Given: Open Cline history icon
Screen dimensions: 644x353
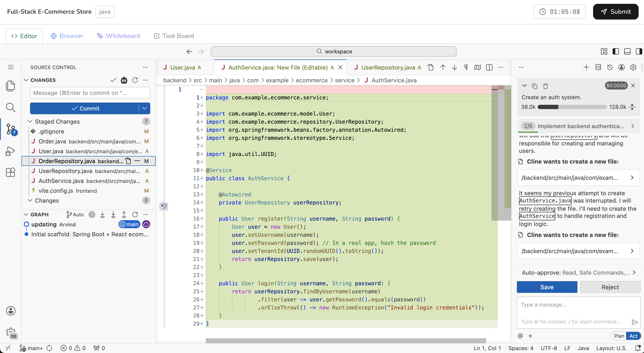Looking at the screenshot, I should [610, 67].
